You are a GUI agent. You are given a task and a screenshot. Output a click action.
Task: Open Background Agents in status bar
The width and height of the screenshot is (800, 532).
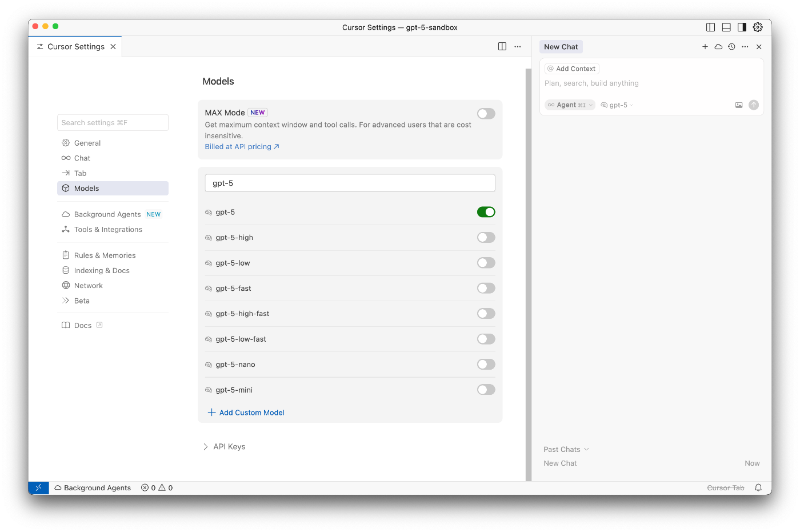coord(93,488)
